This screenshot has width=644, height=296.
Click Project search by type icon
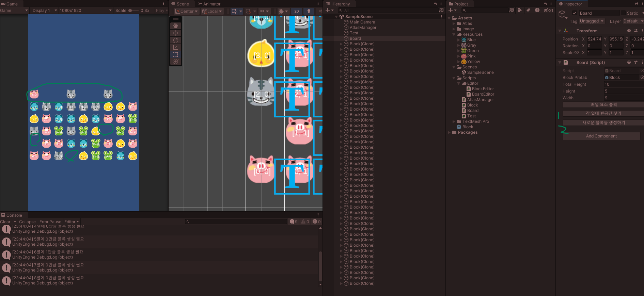point(520,10)
